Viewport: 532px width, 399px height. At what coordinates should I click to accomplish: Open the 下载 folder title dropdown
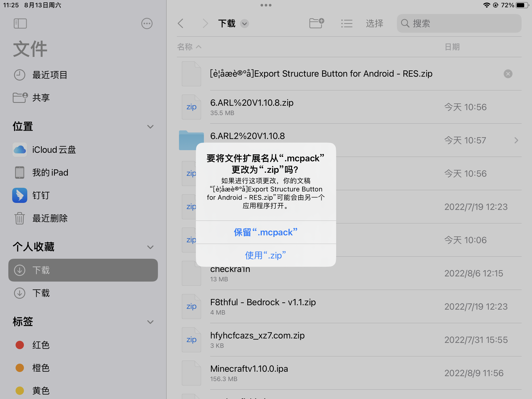point(244,24)
